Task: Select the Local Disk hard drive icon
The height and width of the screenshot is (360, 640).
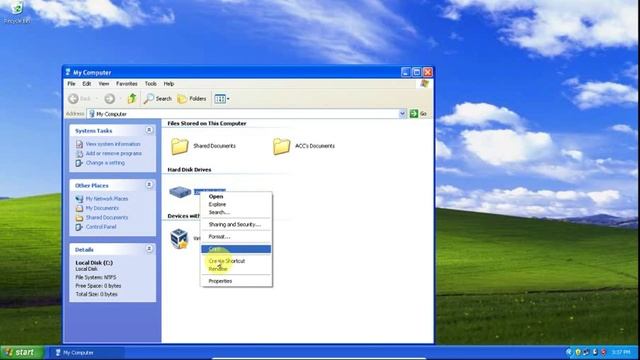Action: (x=180, y=191)
